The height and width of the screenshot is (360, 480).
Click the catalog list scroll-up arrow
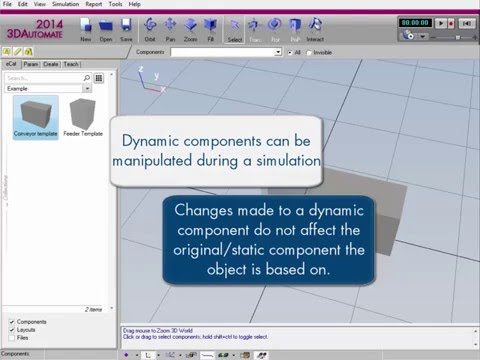pos(111,74)
